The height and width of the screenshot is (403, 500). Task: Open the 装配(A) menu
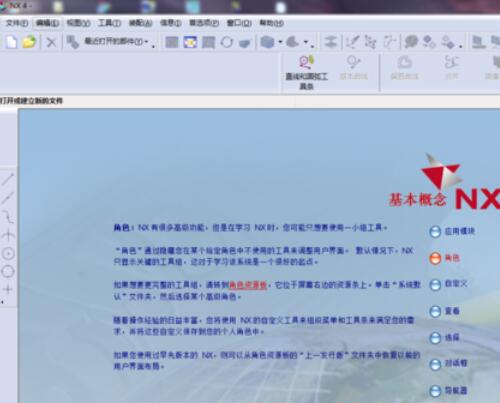point(140,23)
